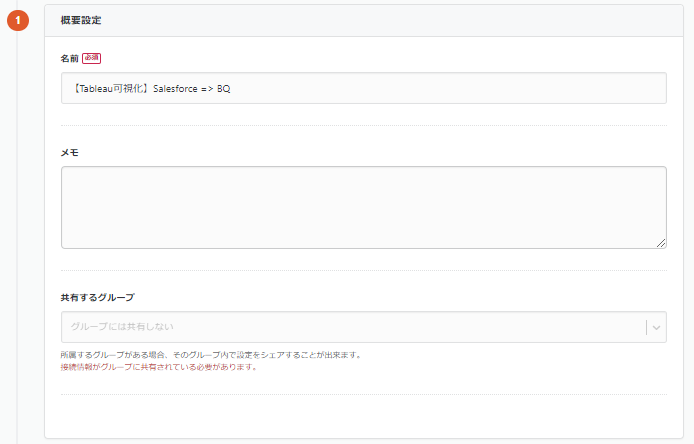Click the 概要設定 section header
Image resolution: width=694 pixels, height=444 pixels.
[x=81, y=20]
